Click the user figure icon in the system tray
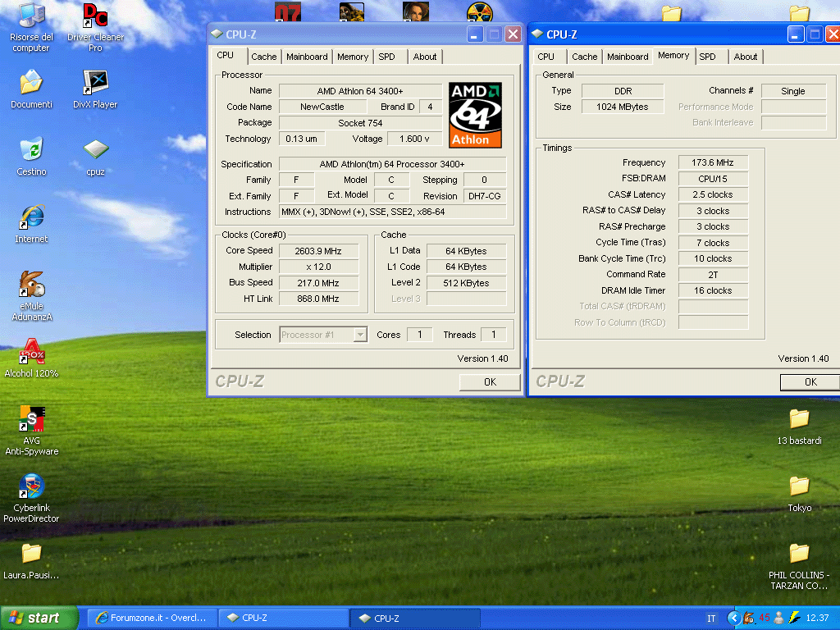 click(x=779, y=618)
